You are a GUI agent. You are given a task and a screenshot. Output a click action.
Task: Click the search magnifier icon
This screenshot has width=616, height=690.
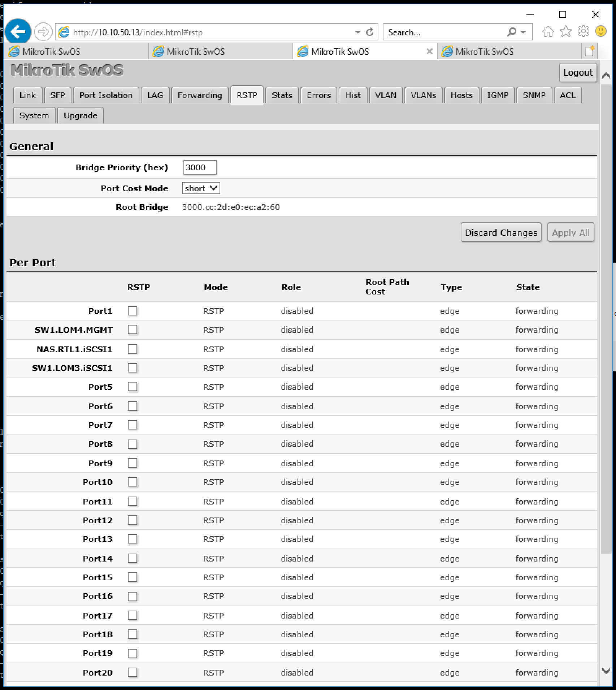(511, 32)
